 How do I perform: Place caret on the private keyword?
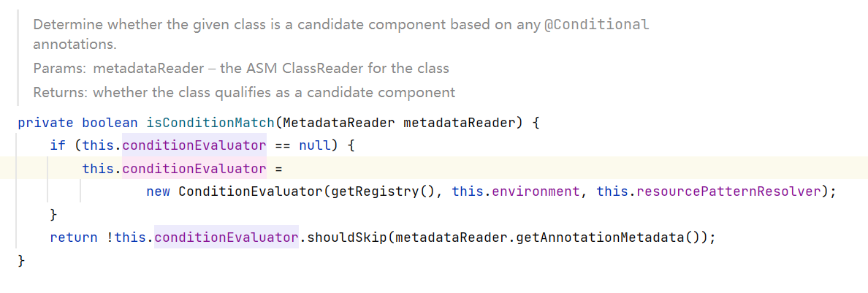point(45,122)
